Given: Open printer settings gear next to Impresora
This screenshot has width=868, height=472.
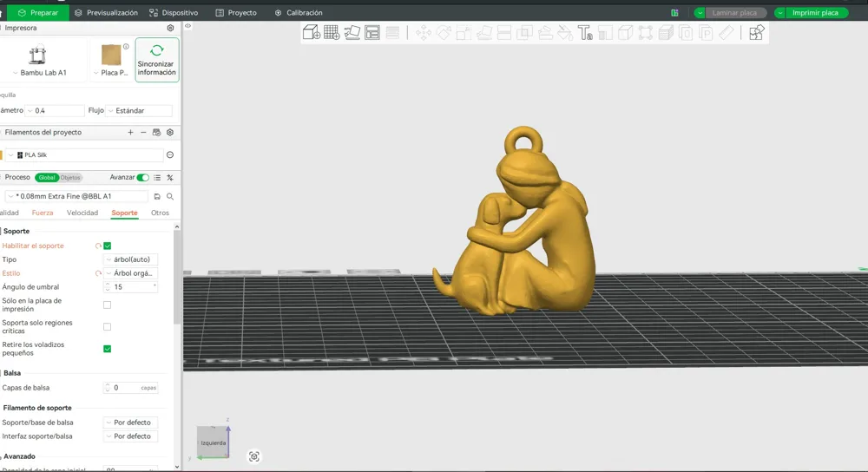Looking at the screenshot, I should coord(170,28).
